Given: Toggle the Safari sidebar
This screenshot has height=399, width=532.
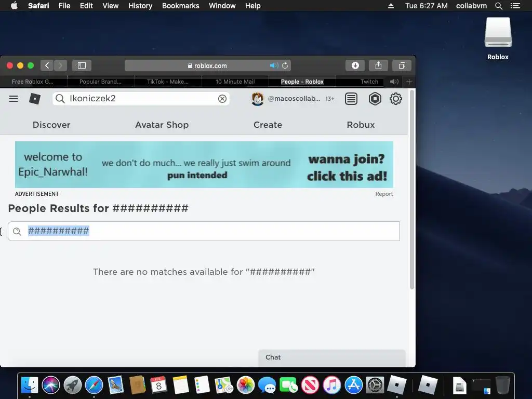Looking at the screenshot, I should [x=82, y=65].
